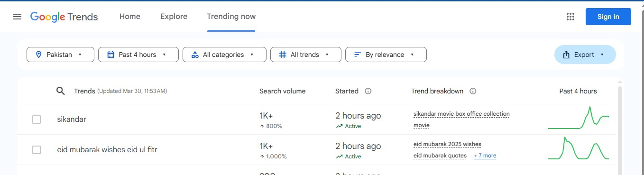Click the calendar icon in Past 4 hours filter
The height and width of the screenshot is (175, 644).
(111, 55)
